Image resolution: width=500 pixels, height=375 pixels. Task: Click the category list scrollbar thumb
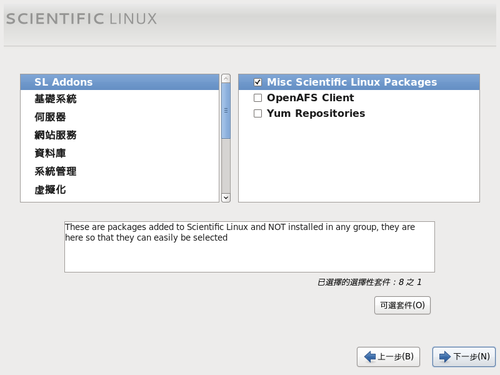226,111
